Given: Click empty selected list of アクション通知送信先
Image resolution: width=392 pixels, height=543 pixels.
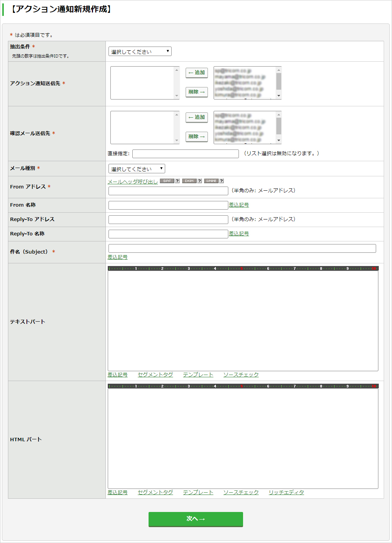Looking at the screenshot, I should pyautogui.click(x=142, y=83).
